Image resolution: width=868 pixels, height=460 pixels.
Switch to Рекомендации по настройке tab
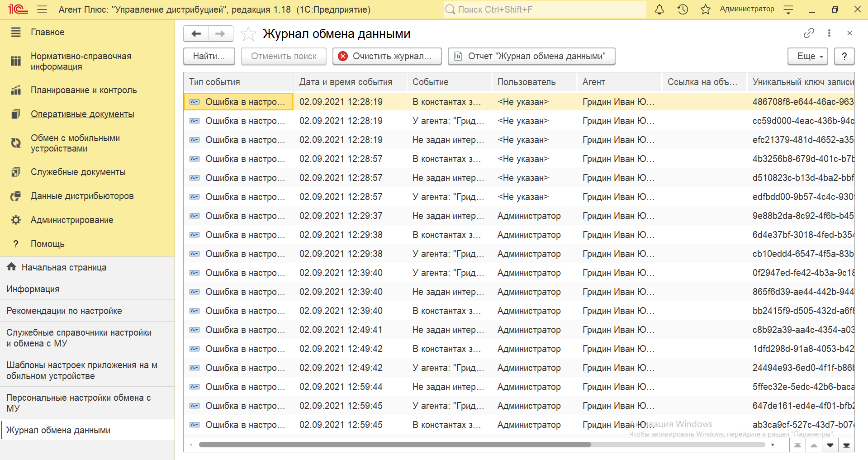click(x=87, y=311)
